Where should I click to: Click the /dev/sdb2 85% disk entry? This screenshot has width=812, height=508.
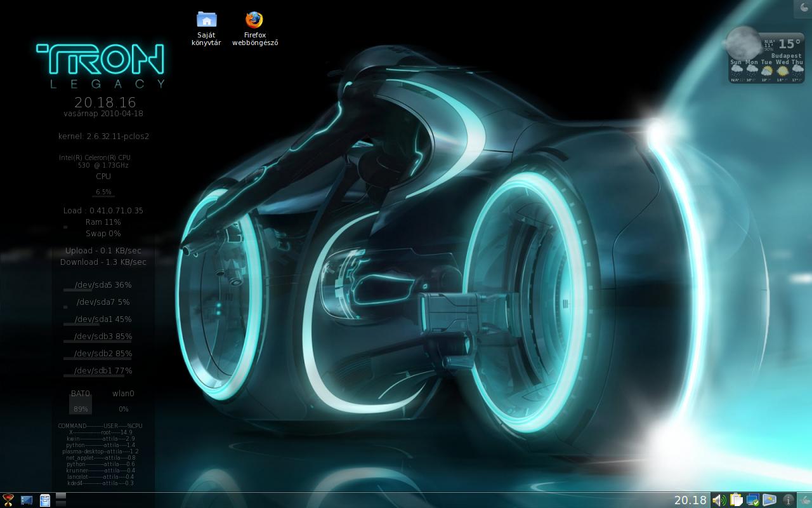coord(103,354)
